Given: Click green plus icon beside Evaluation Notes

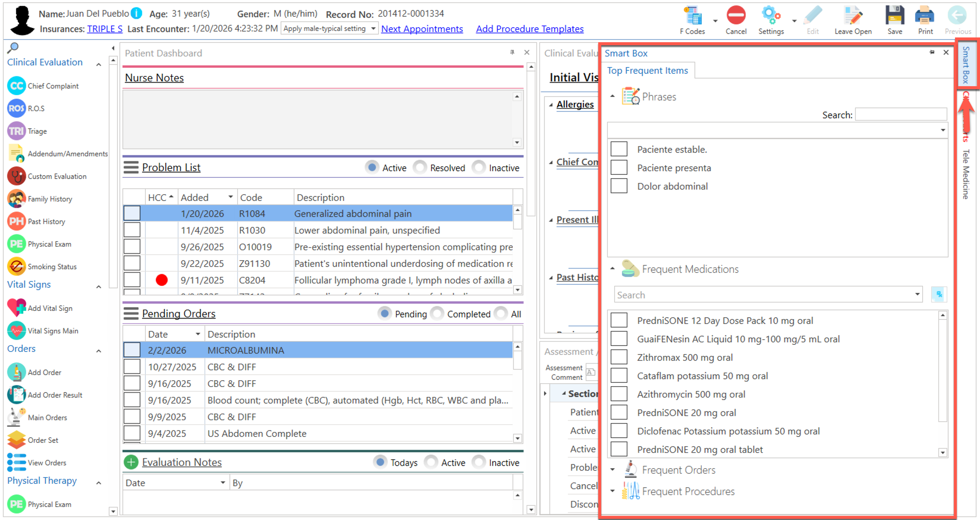Looking at the screenshot, I should pyautogui.click(x=131, y=462).
